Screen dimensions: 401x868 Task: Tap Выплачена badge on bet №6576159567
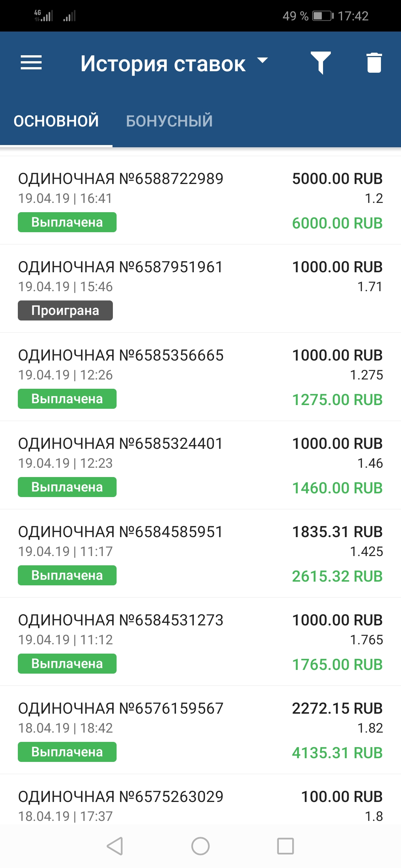point(67,752)
